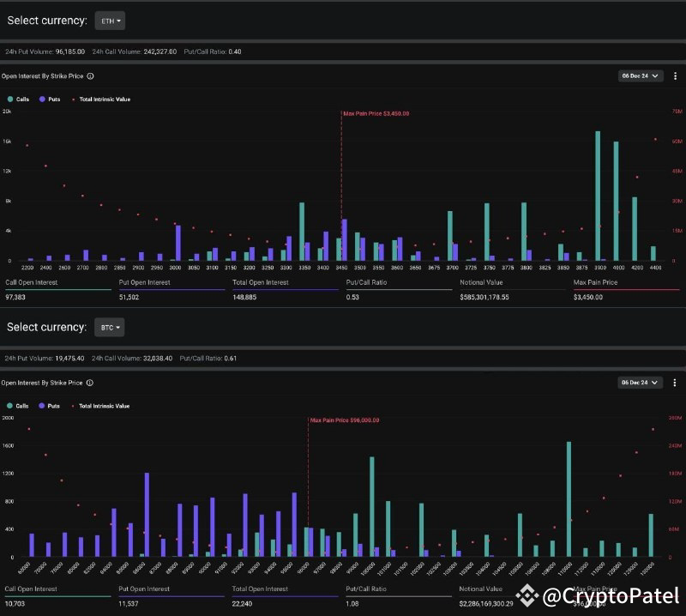Click the BTC calls bar at 110000 strike

point(569,499)
